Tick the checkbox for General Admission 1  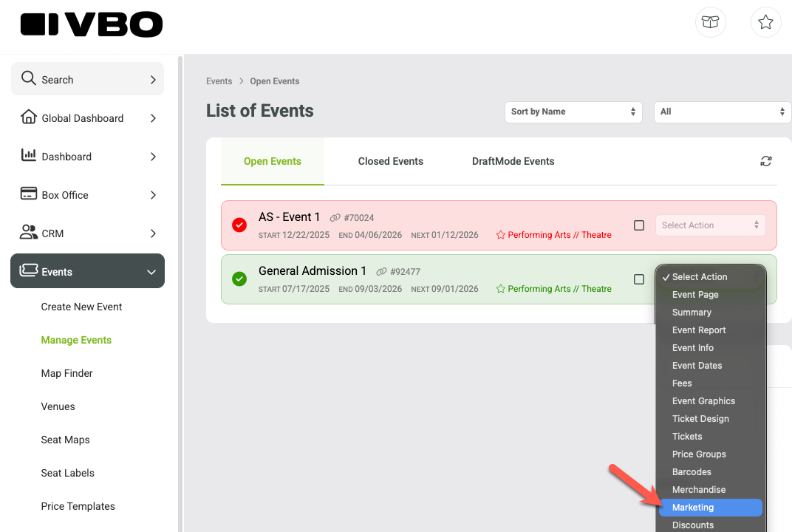tap(639, 279)
